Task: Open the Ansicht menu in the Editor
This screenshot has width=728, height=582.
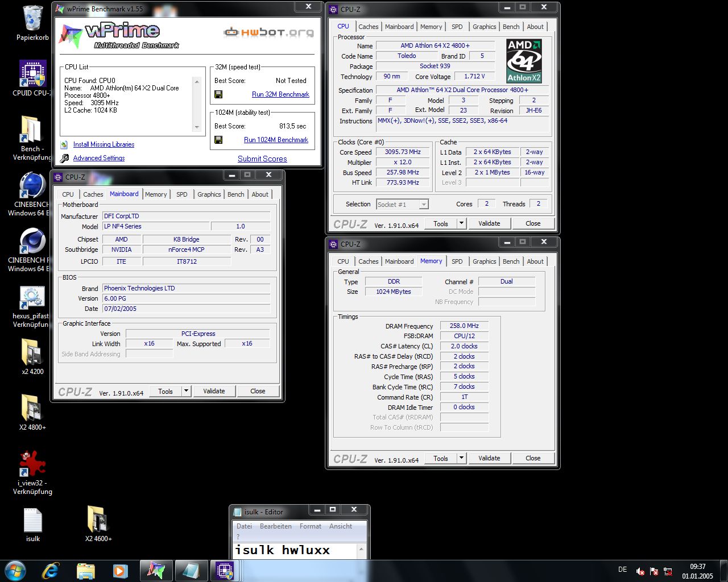Action: [341, 526]
